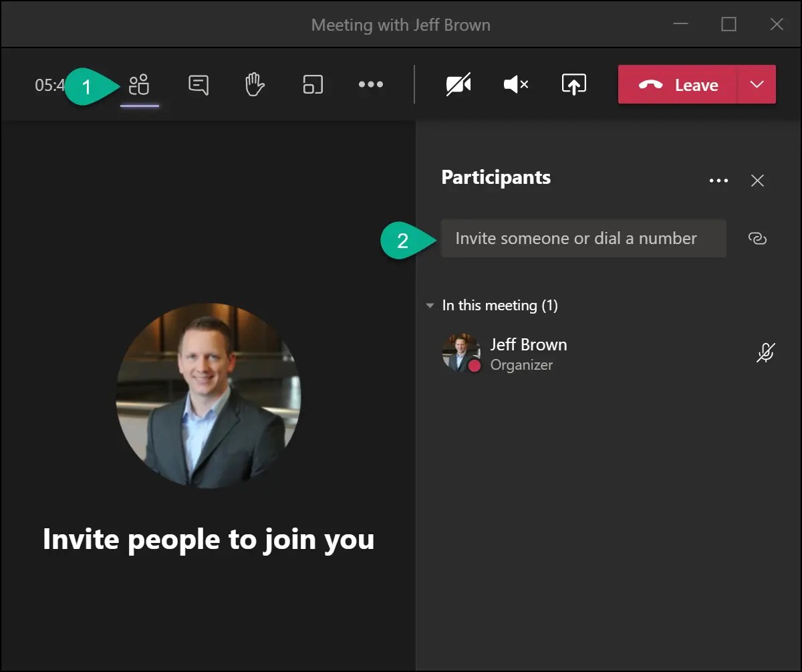This screenshot has height=672, width=802.
Task: Copy the meeting invite link
Action: pyautogui.click(x=757, y=238)
